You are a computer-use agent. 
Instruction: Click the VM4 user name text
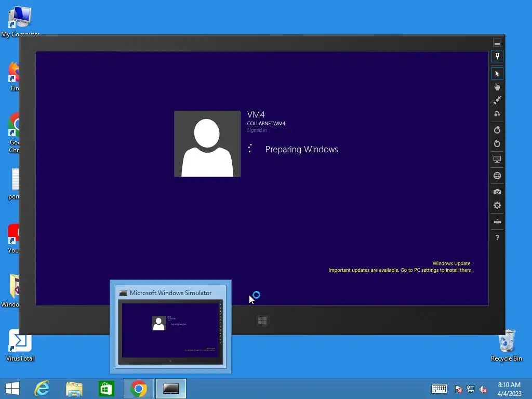(x=256, y=115)
